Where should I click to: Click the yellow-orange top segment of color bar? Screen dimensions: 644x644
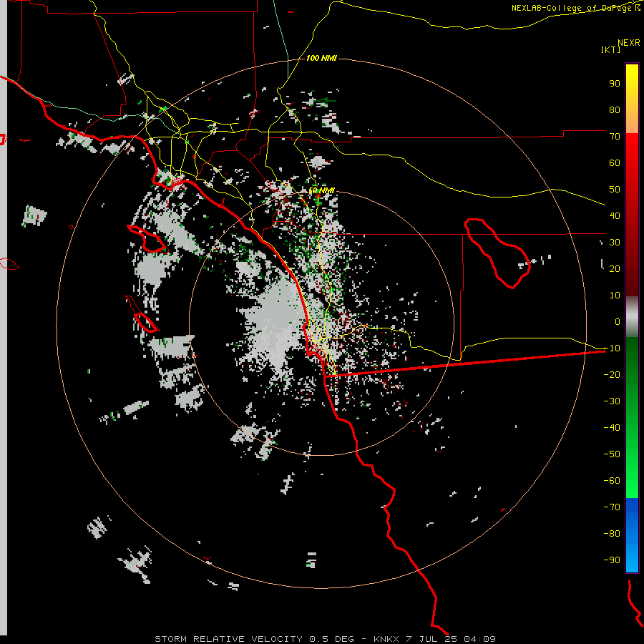click(x=632, y=99)
